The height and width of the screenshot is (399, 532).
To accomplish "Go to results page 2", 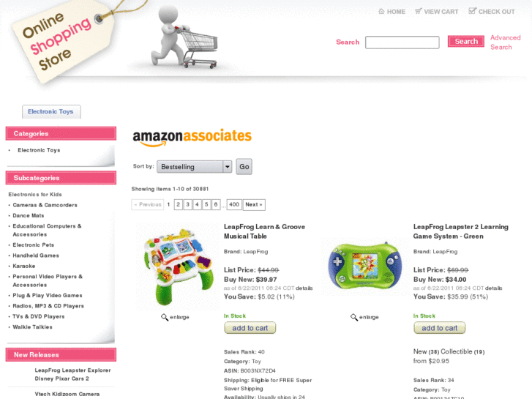I will [x=178, y=204].
